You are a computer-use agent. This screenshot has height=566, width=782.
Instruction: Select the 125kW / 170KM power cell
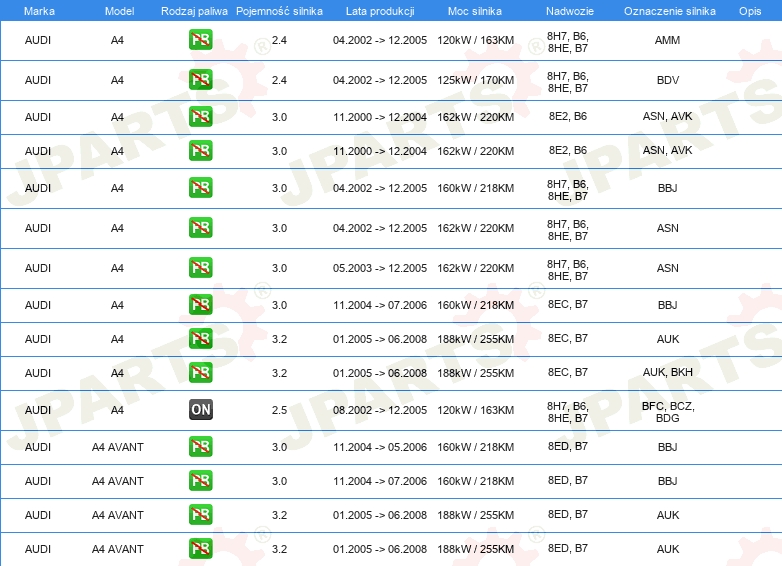(x=475, y=80)
